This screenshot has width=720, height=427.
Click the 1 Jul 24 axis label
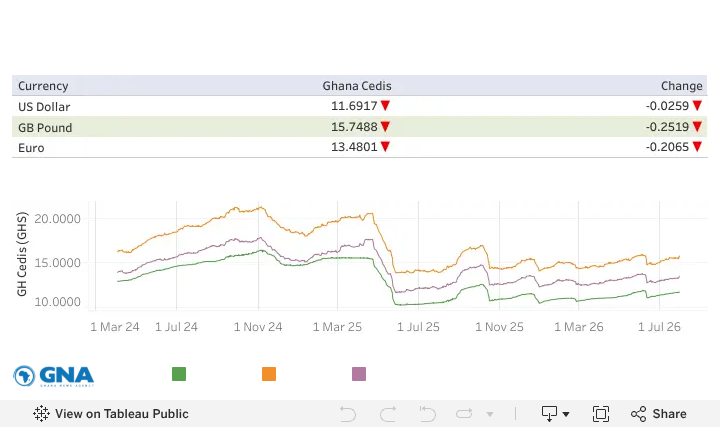click(176, 327)
